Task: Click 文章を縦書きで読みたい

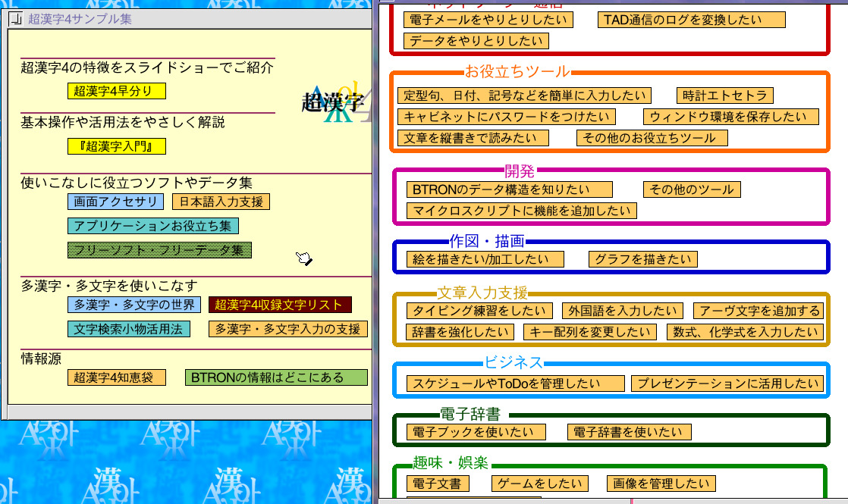Action: click(x=473, y=138)
